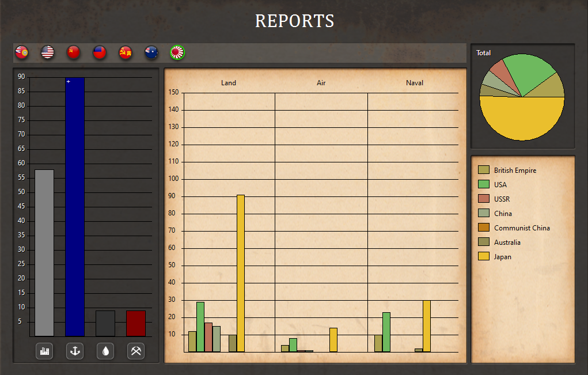Viewport: 588px width, 375px height.
Task: Click the 'Naval' column heading
Action: 415,83
